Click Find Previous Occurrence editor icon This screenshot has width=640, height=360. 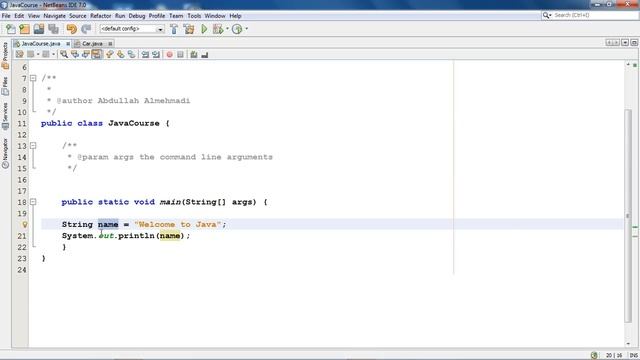(75, 54)
